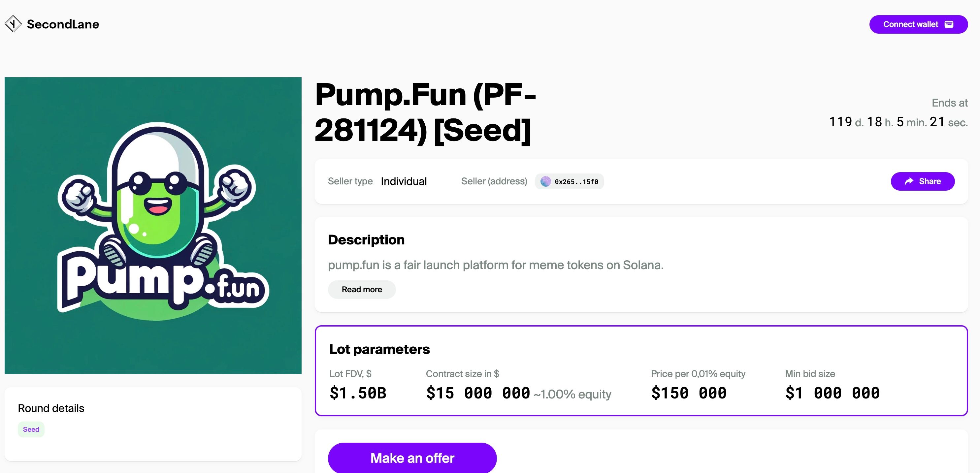Image resolution: width=980 pixels, height=473 pixels.
Task: Select the seller address chip 0x265..15f0
Action: click(x=569, y=181)
